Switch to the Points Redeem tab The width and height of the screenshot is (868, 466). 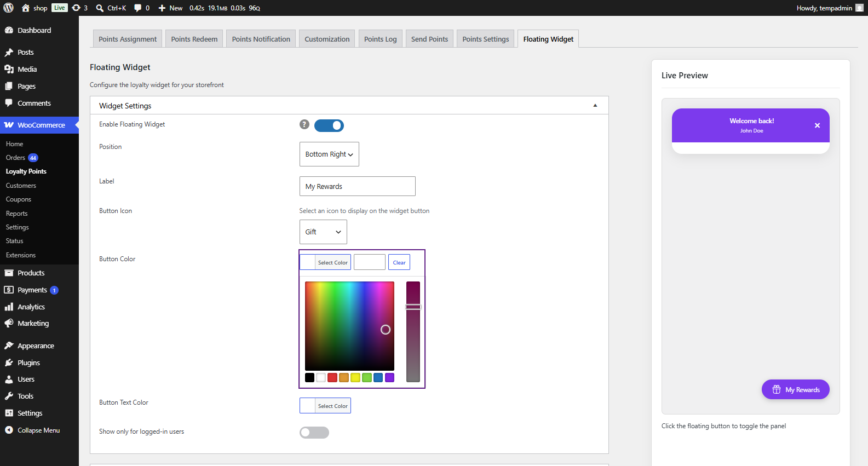[194, 39]
